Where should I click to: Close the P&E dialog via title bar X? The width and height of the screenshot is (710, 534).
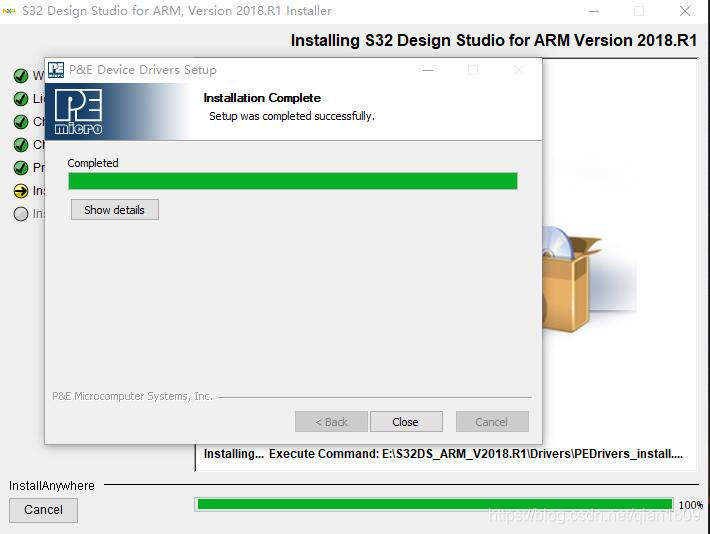pyautogui.click(x=518, y=70)
